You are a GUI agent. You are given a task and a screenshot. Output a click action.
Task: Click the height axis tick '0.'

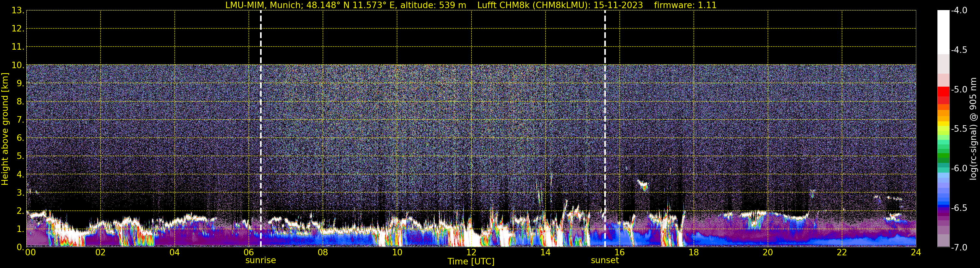pyautogui.click(x=20, y=247)
